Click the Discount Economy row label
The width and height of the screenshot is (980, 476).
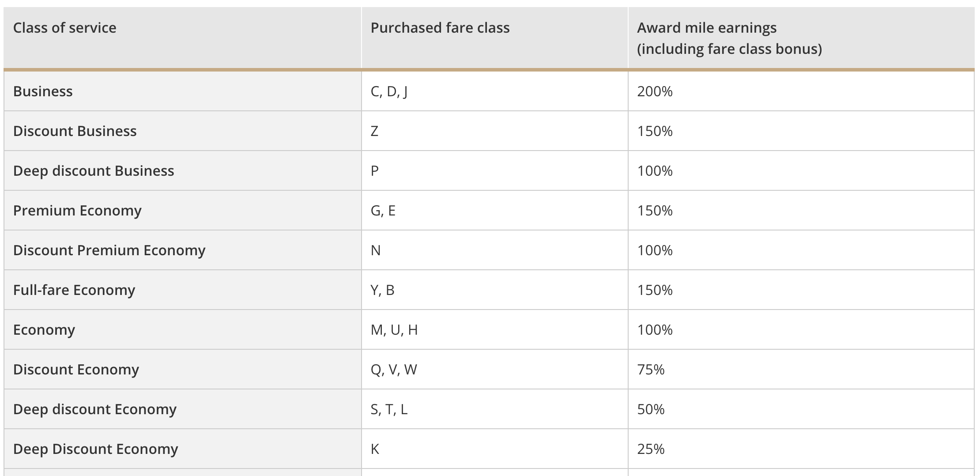click(x=76, y=370)
